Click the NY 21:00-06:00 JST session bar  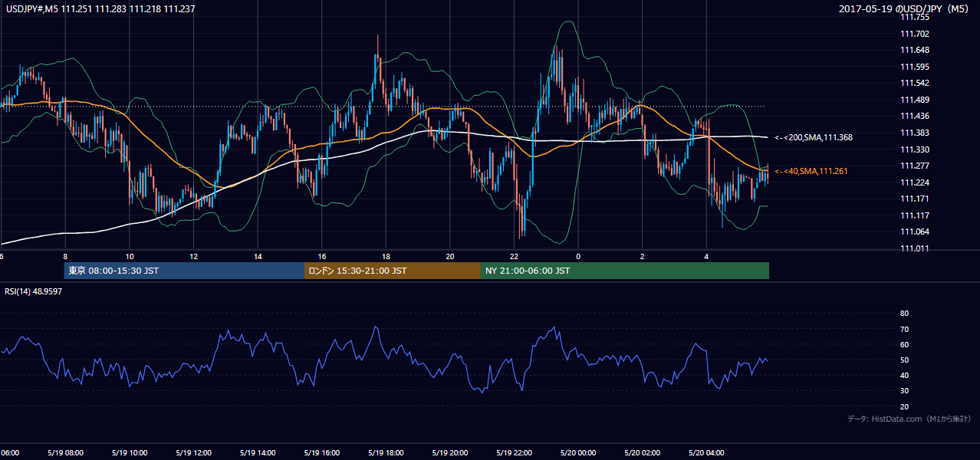coord(625,271)
